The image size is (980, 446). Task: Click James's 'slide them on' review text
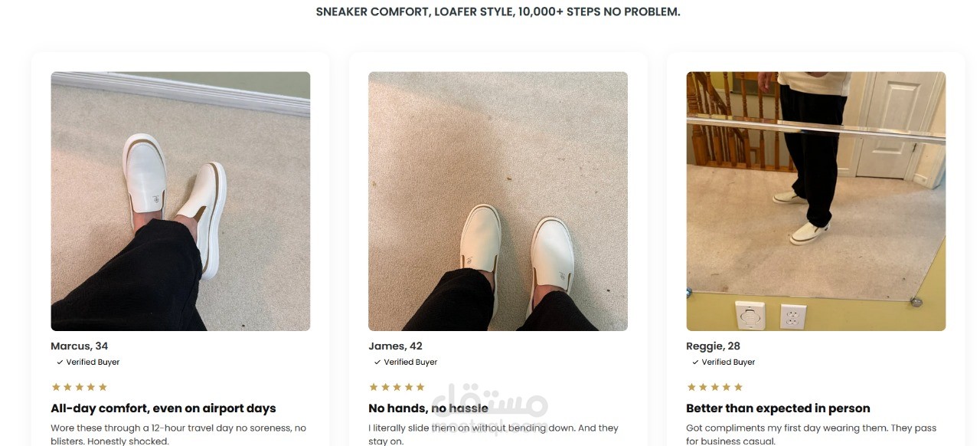(x=494, y=435)
